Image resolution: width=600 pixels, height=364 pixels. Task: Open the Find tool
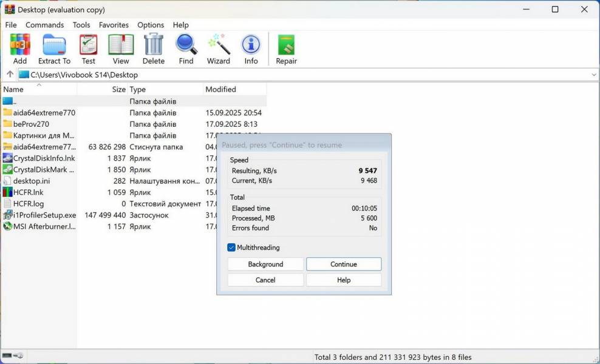(186, 49)
